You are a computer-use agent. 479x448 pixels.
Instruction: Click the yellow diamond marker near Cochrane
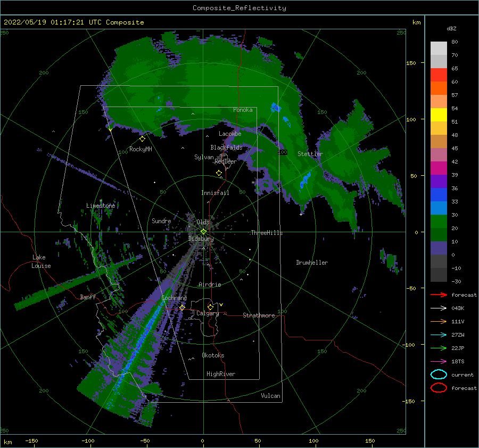[x=182, y=307]
